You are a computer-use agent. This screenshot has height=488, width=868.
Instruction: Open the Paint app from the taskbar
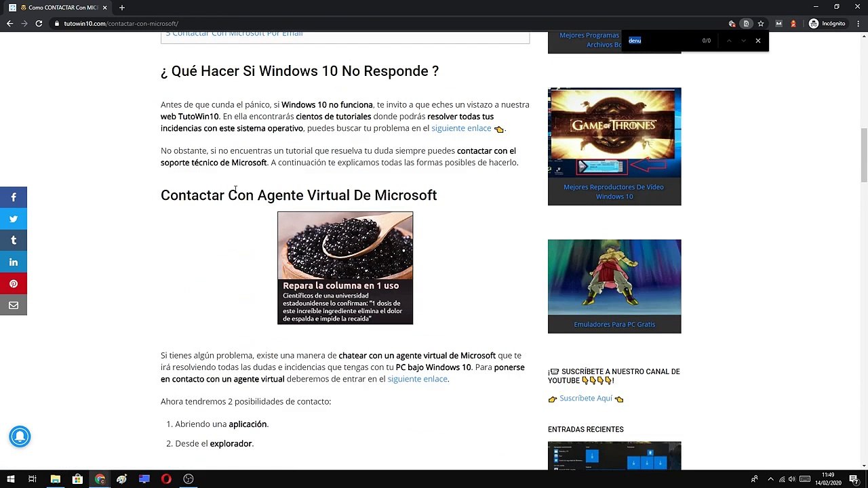(122, 479)
